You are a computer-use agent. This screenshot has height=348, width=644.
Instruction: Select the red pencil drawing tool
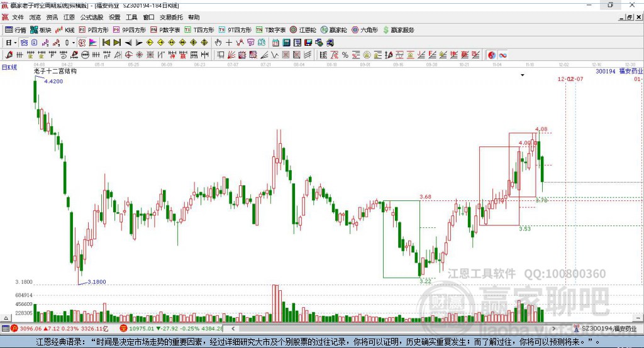pos(9,55)
